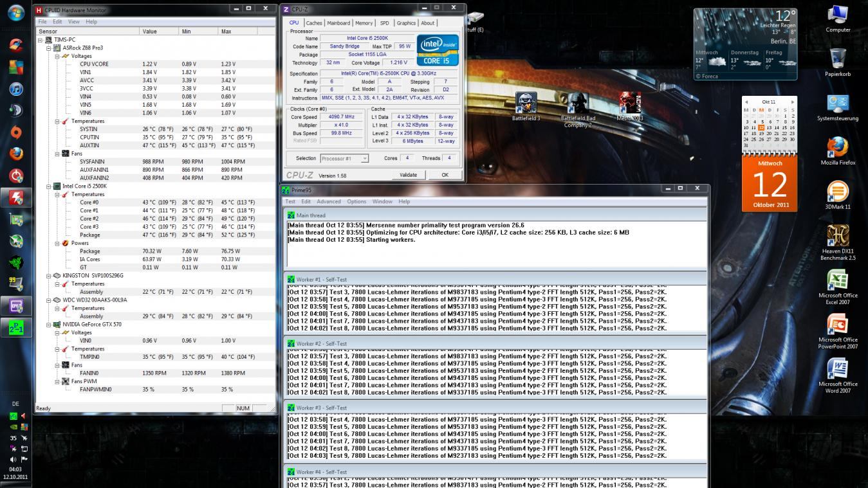Open Razer green snake taskbar icon
This screenshot has width=868, height=488.
click(x=16, y=262)
